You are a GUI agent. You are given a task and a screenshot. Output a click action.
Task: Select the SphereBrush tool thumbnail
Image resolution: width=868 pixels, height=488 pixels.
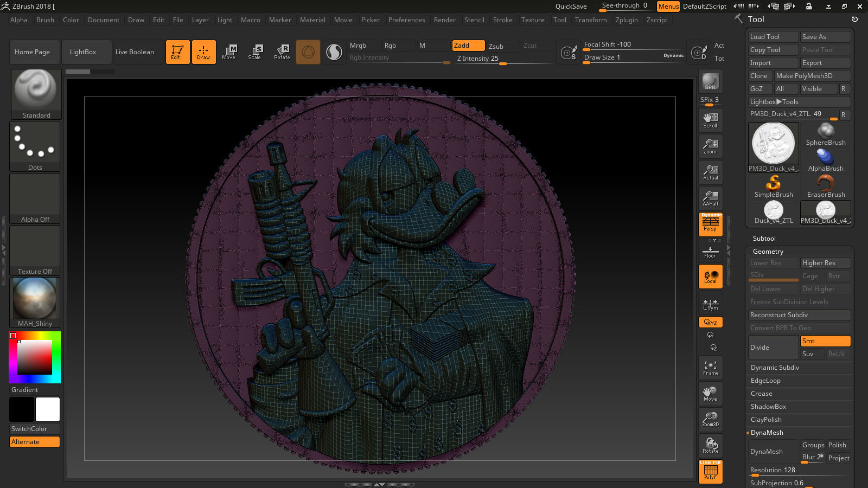tap(826, 134)
